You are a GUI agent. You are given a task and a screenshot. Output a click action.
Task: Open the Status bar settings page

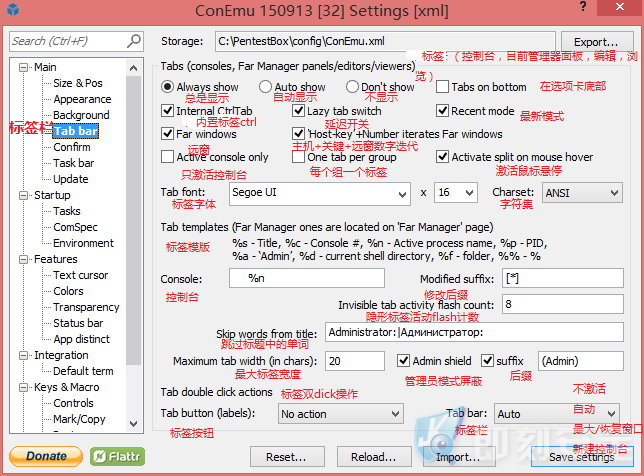point(78,323)
